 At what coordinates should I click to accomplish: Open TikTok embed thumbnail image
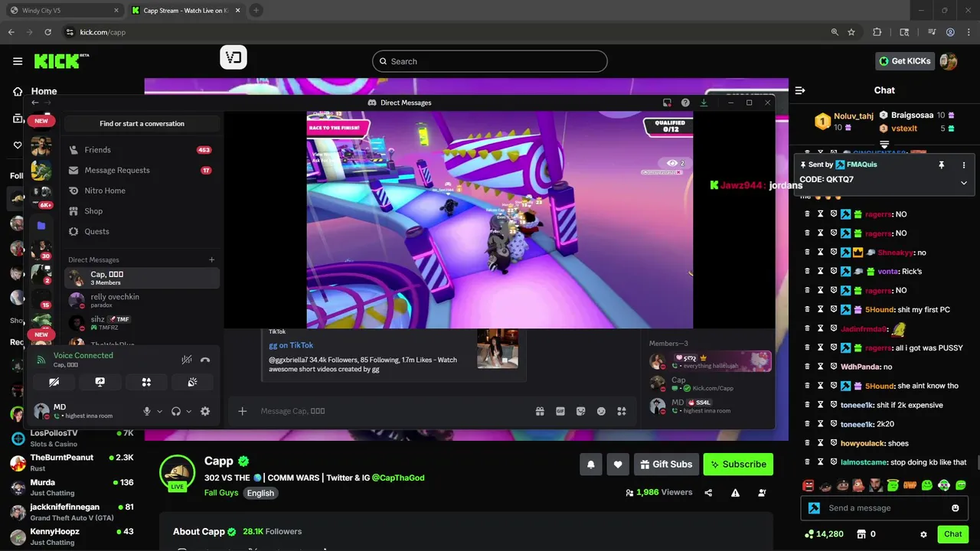(498, 349)
